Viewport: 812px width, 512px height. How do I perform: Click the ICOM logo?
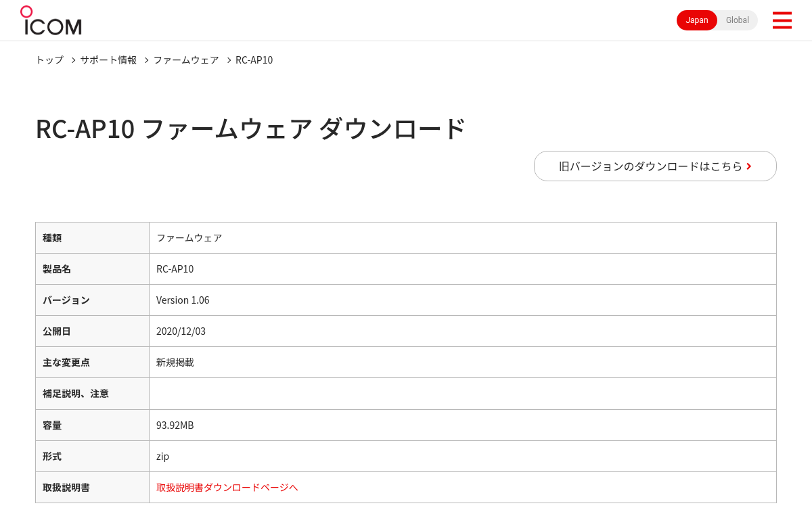(x=51, y=20)
